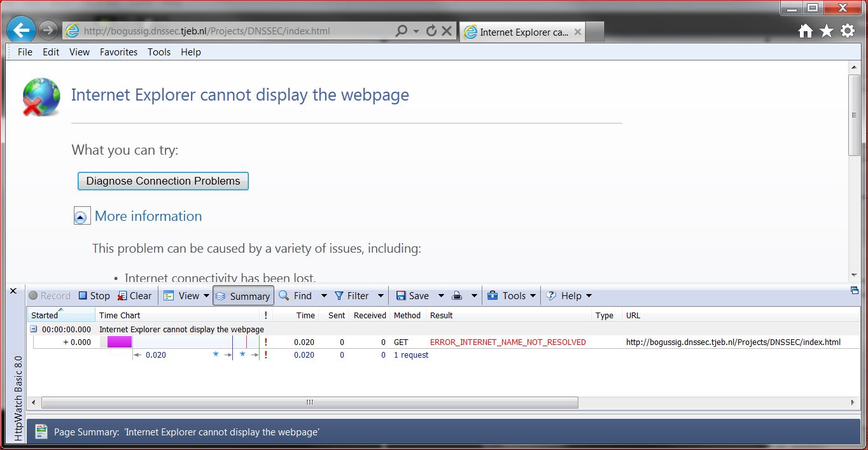
Task: Click the HttpWatch undock window icon
Action: pyautogui.click(x=854, y=291)
